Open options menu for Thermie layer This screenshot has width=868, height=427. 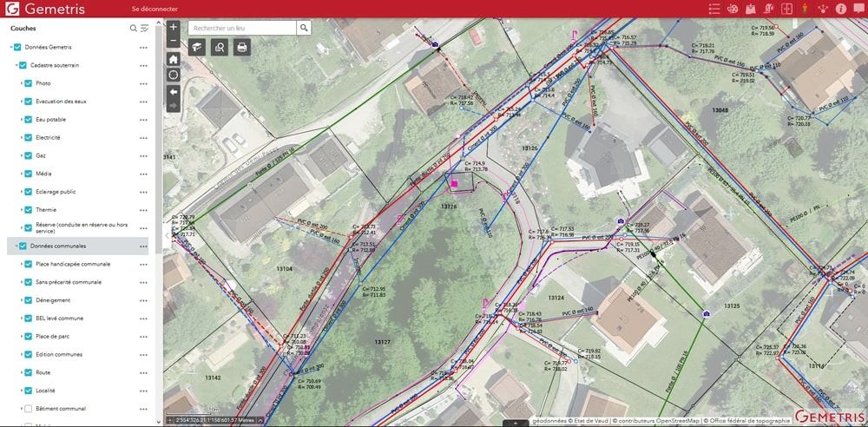pyautogui.click(x=143, y=210)
